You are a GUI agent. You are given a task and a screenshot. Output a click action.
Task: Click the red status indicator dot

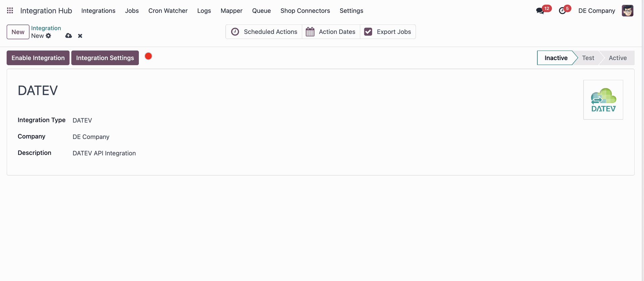coord(148,56)
